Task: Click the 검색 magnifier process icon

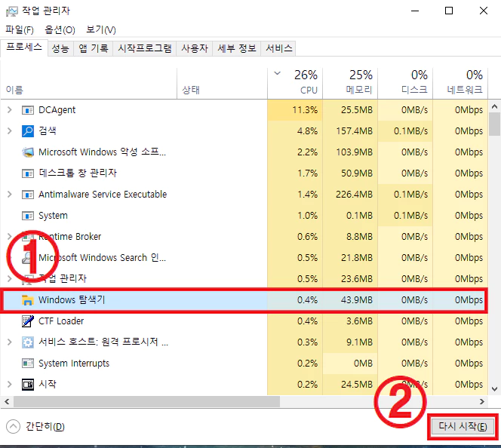Action: pos(28,131)
